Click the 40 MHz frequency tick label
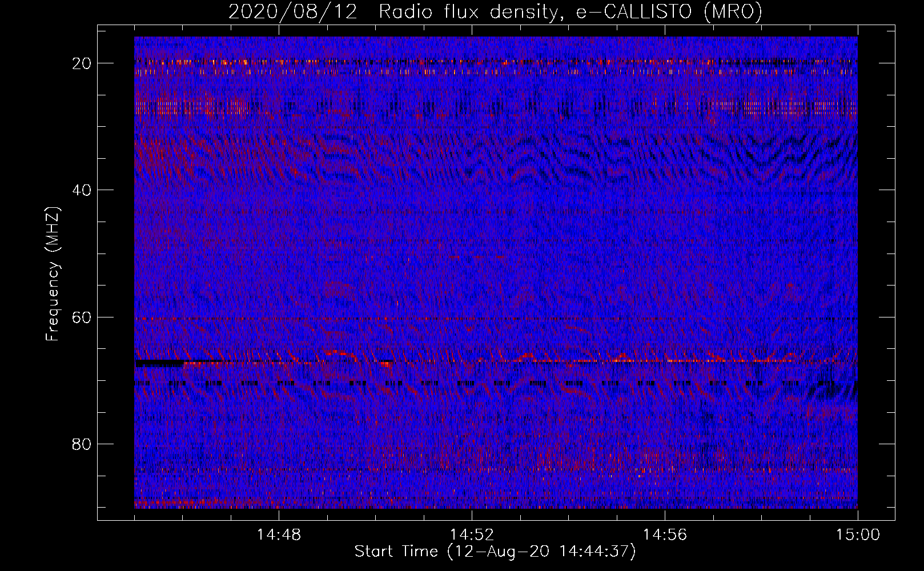 82,190
